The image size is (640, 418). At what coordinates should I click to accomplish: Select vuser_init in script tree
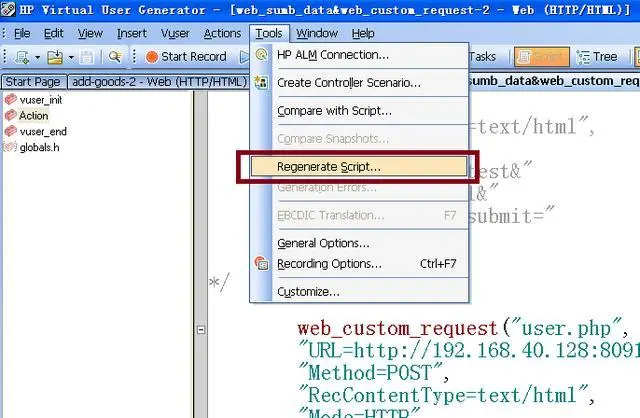41,100
